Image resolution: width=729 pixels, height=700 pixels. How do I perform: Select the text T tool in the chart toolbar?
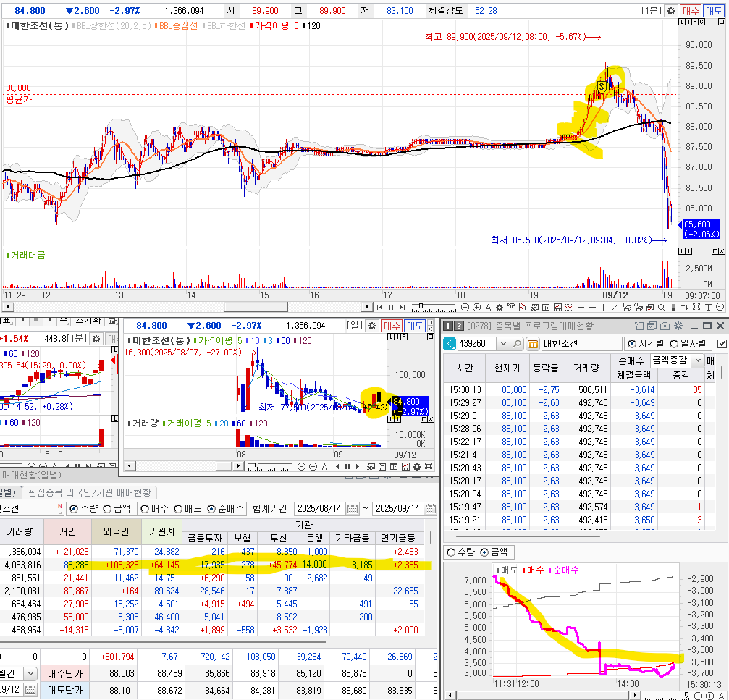click(x=708, y=307)
